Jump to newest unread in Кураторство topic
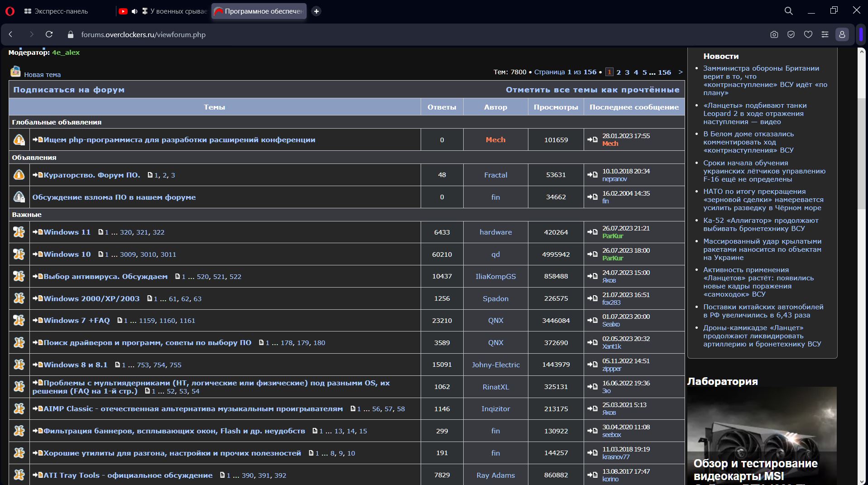The image size is (868, 485). [37, 175]
